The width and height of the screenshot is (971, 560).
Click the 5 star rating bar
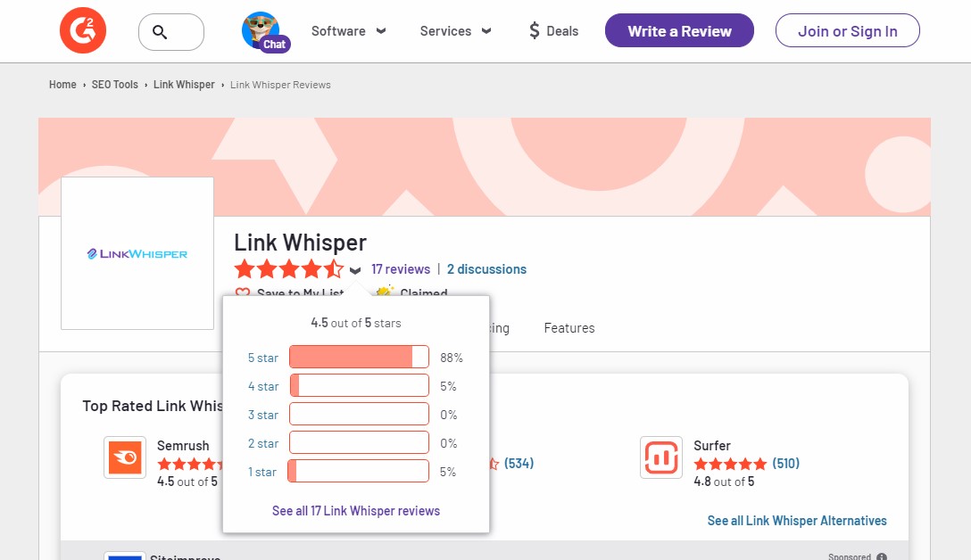(359, 357)
